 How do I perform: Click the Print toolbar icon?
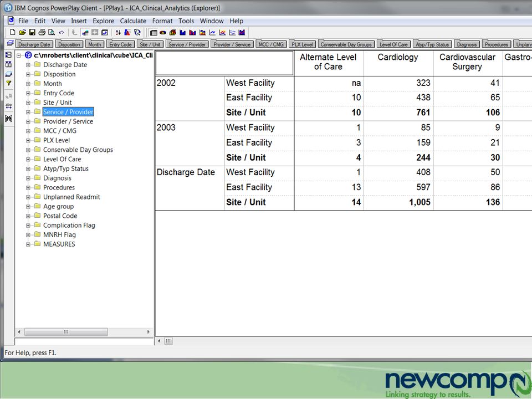42,33
